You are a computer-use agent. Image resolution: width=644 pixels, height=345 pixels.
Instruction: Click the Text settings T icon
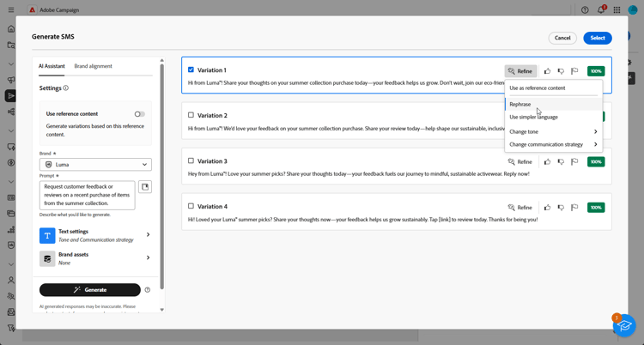(x=47, y=236)
